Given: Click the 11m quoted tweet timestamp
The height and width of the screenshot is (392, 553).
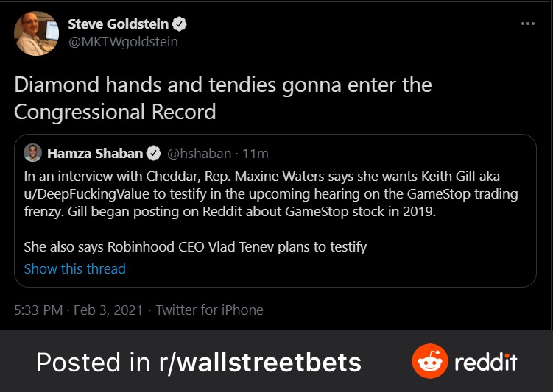Looking at the screenshot, I should 256,154.
